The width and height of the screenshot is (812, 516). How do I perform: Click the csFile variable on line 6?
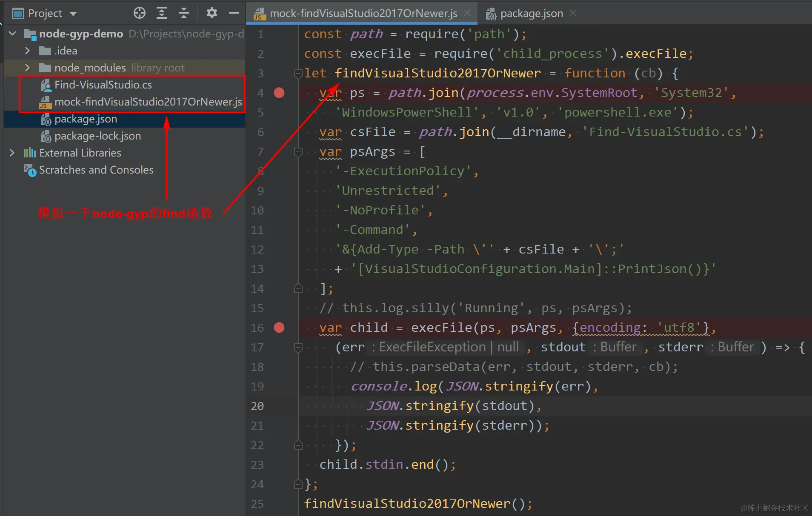[x=372, y=132]
